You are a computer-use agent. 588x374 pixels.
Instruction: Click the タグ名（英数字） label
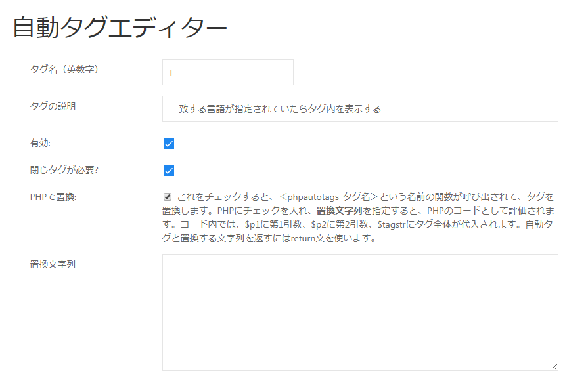64,70
